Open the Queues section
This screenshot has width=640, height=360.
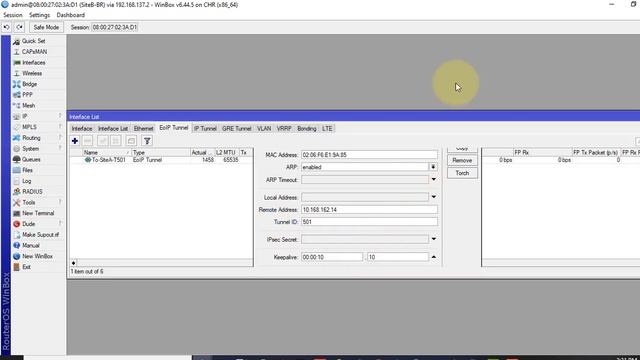coord(31,159)
